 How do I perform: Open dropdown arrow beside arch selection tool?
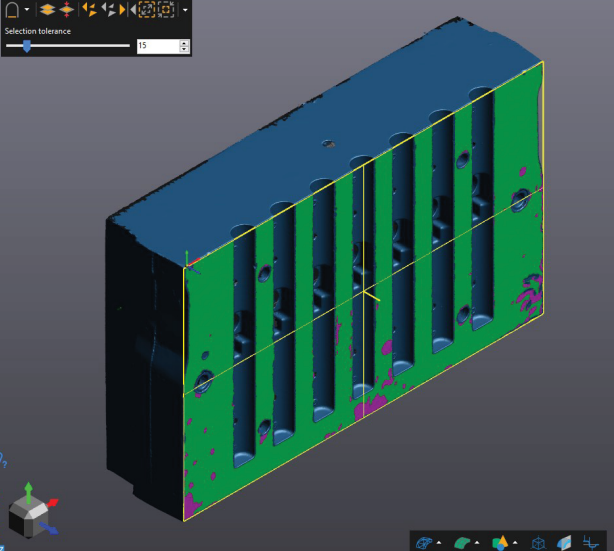tap(27, 9)
